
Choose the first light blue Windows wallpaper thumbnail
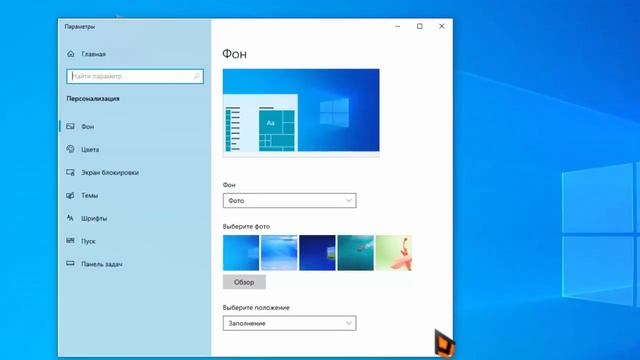click(x=241, y=253)
